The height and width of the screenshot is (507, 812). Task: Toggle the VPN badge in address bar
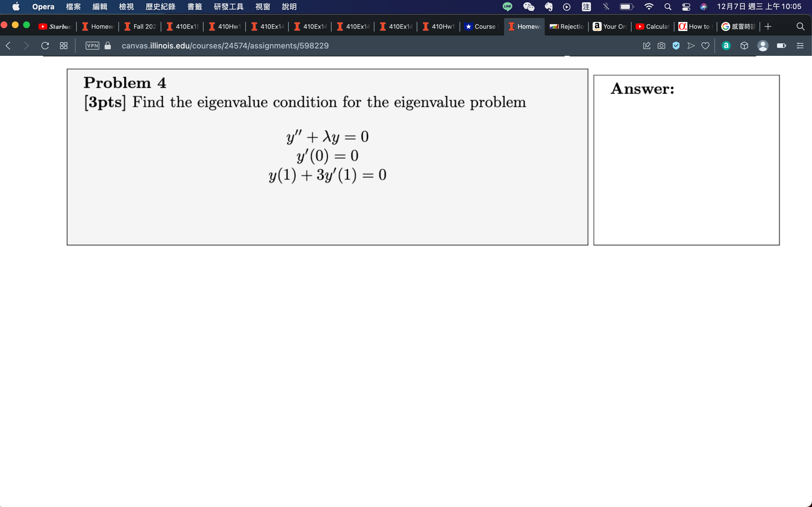point(92,46)
